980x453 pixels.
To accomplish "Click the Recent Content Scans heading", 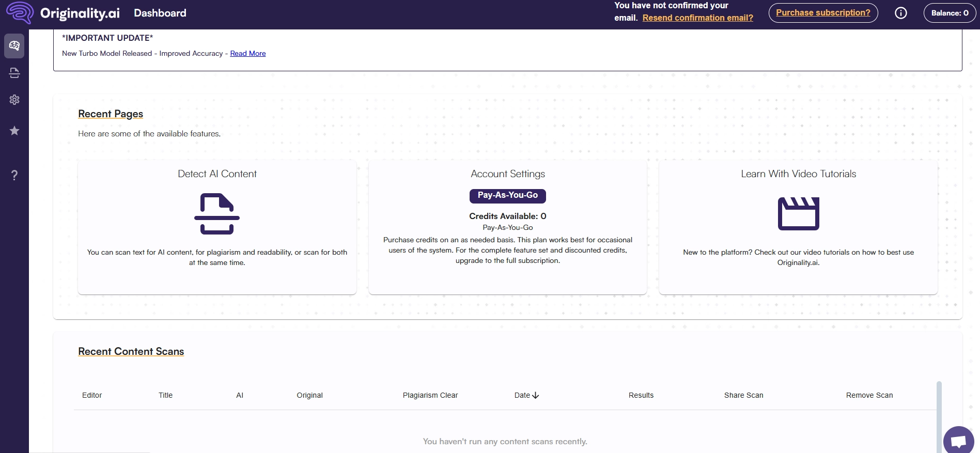I will pyautogui.click(x=131, y=352).
